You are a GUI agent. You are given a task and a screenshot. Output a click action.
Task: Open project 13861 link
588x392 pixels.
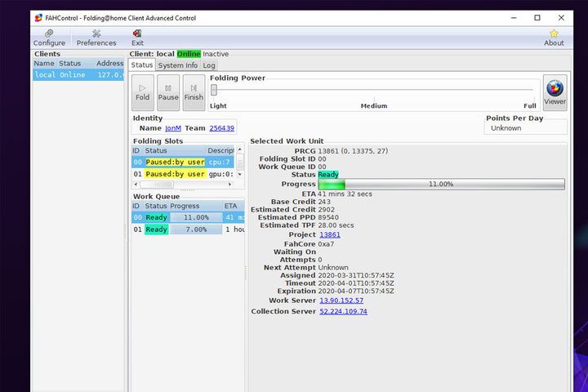330,235
